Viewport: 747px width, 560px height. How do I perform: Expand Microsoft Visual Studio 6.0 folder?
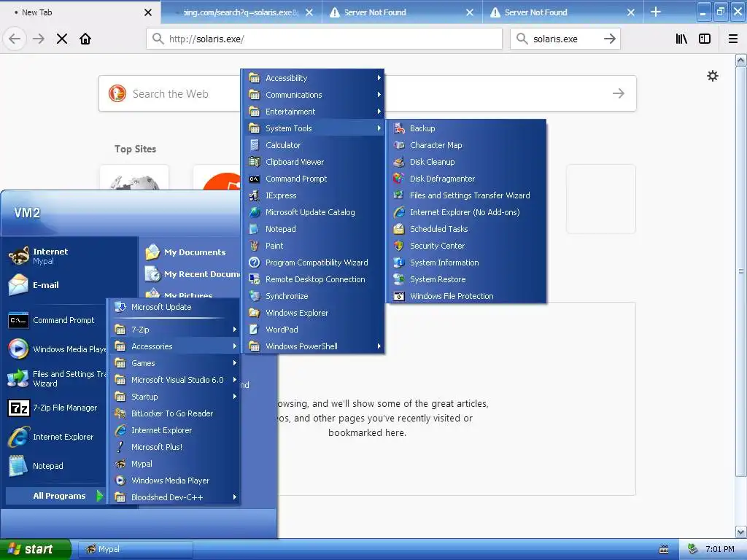pyautogui.click(x=174, y=379)
